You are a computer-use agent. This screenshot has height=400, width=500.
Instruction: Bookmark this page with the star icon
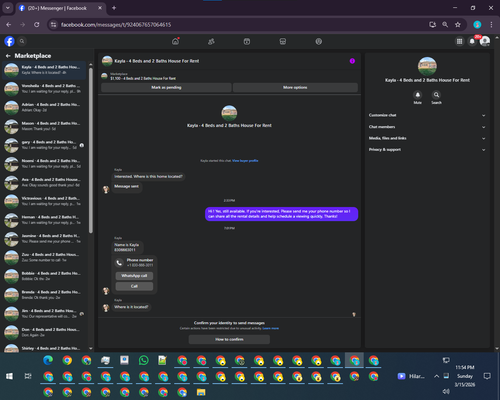click(x=458, y=25)
